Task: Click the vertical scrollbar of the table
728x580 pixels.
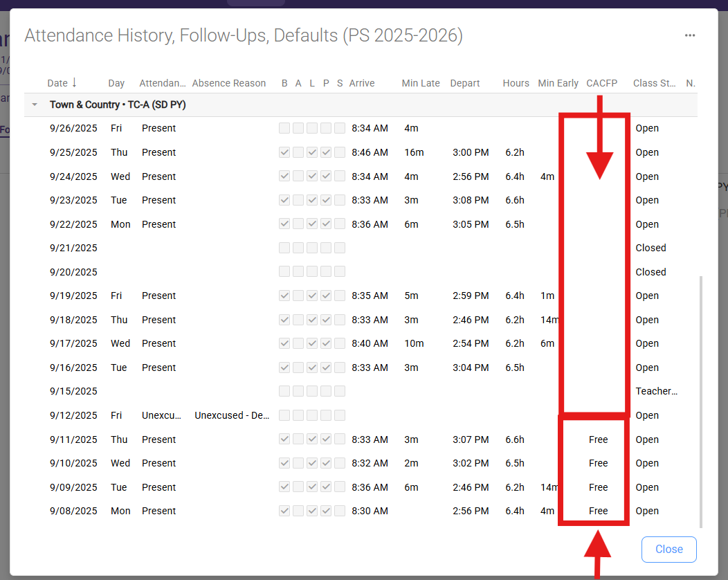Action: click(700, 401)
